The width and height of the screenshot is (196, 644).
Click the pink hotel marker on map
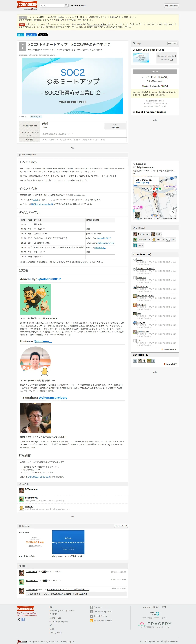[141, 207]
